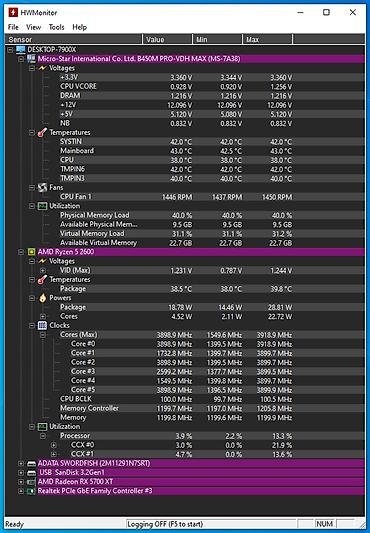The width and height of the screenshot is (370, 533).
Task: Minimize the HWMonitor window
Action: point(300,13)
